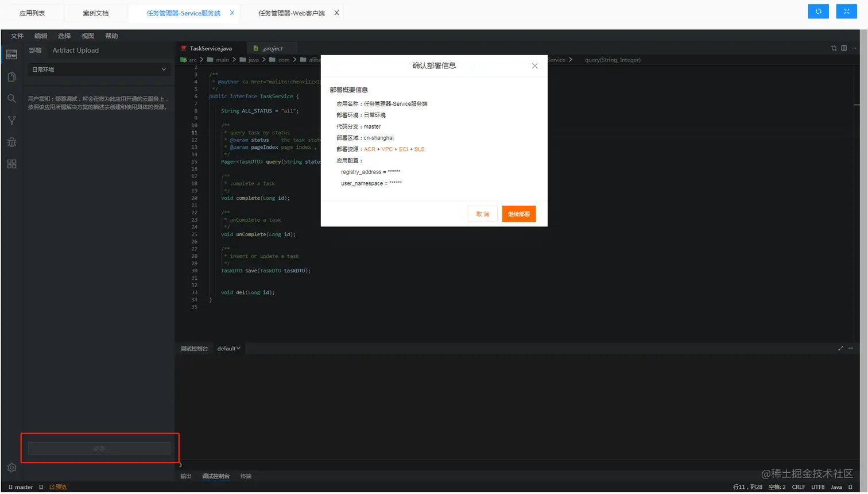
Task: Open the ACR resource link
Action: click(370, 149)
